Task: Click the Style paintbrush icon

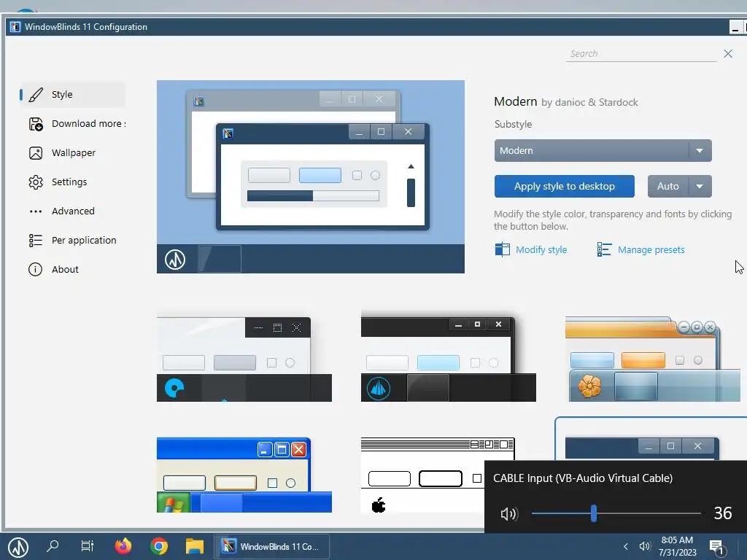Action: click(36, 95)
